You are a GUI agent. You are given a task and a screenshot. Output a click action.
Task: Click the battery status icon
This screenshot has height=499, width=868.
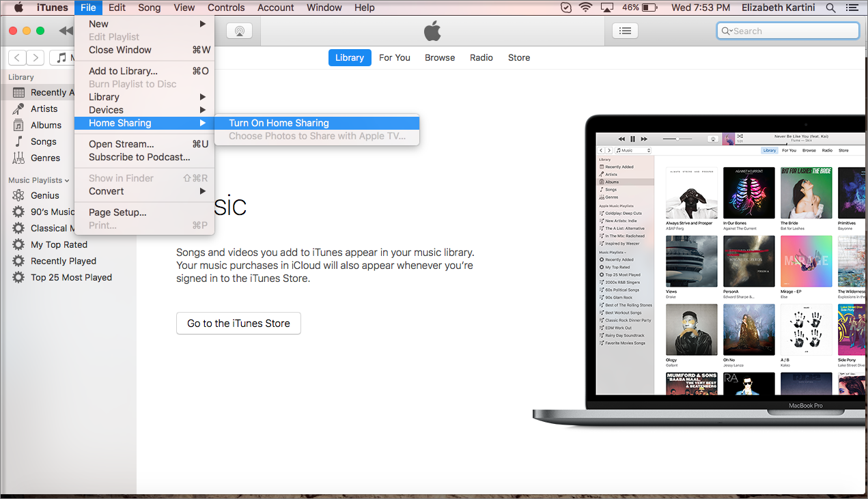pyautogui.click(x=649, y=8)
